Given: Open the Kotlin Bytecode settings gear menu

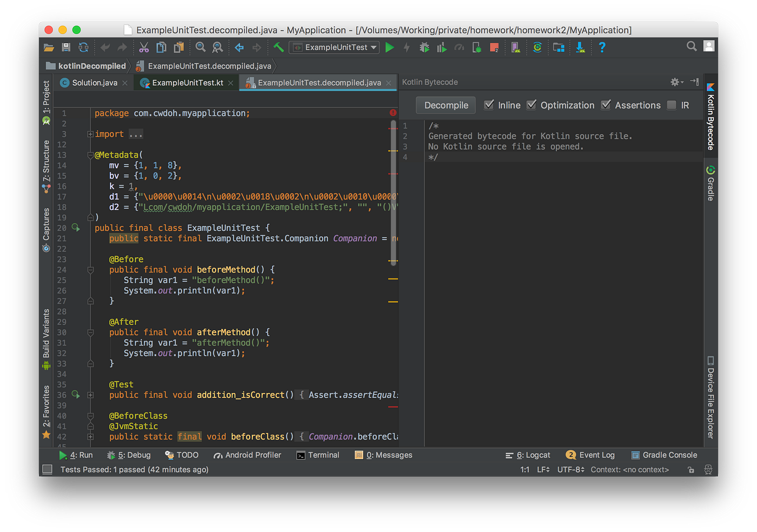Looking at the screenshot, I should [675, 82].
